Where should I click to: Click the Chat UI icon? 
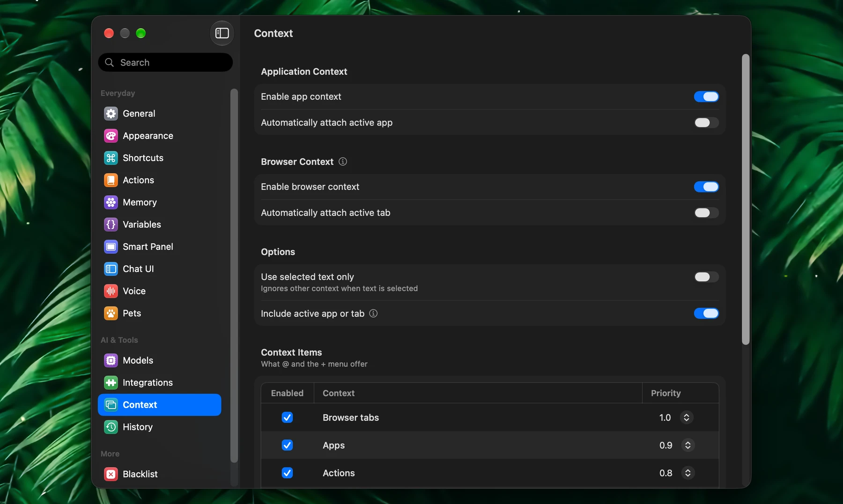coord(111,269)
